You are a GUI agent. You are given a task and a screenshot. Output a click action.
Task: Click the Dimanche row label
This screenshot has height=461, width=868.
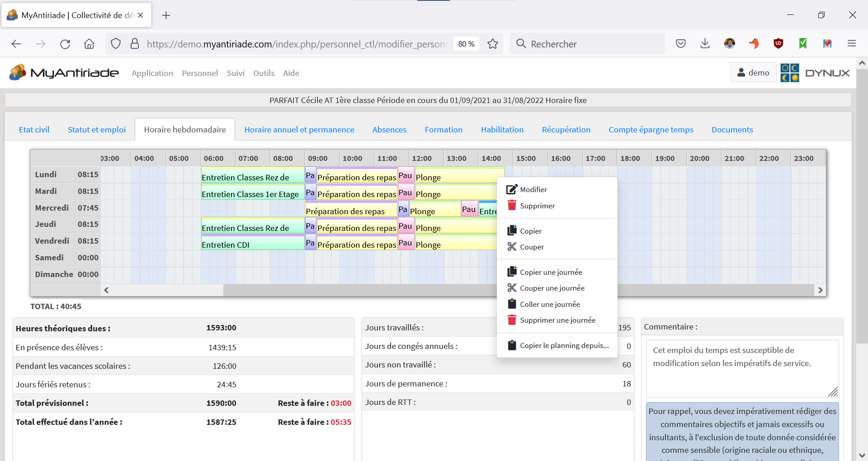pos(54,274)
